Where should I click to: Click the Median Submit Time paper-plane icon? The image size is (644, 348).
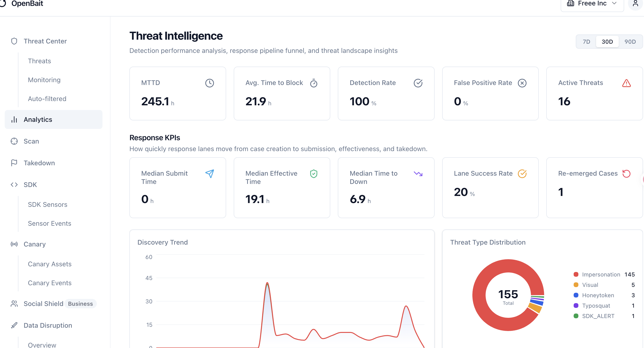coord(209,174)
